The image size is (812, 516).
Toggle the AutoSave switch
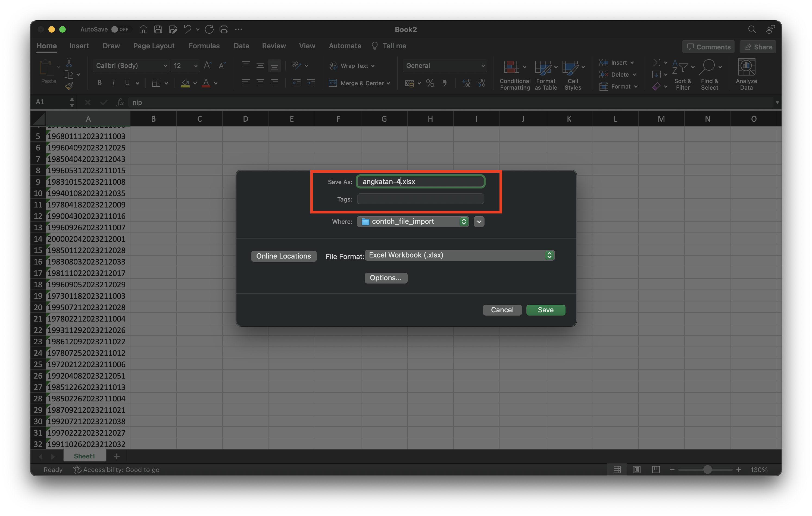tap(120, 29)
